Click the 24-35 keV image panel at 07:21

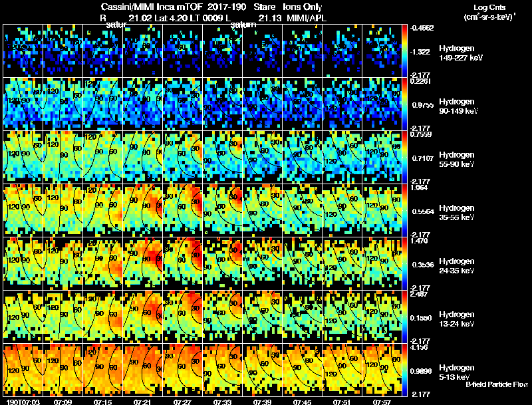[143, 263]
